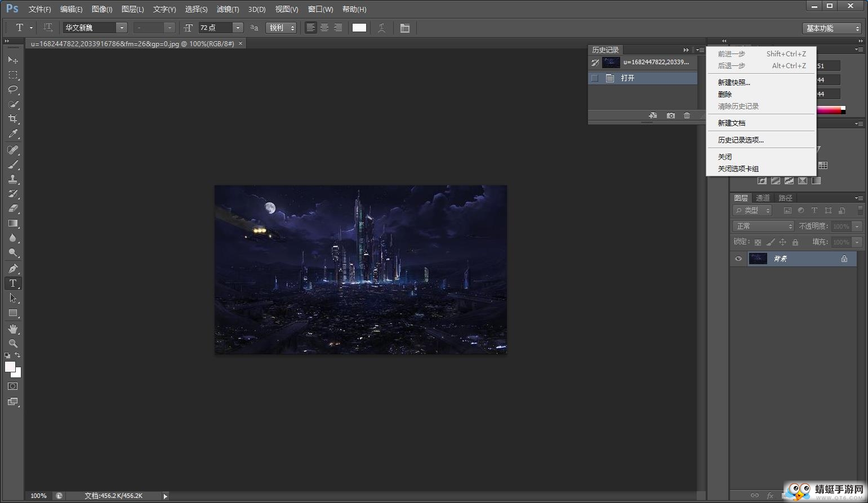Switch to the 通道 tab

point(763,198)
